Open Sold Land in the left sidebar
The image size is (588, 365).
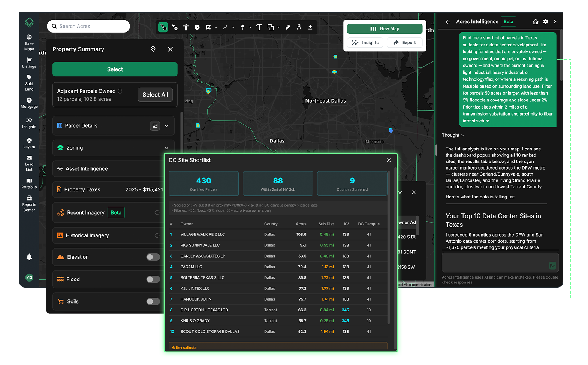click(x=29, y=83)
